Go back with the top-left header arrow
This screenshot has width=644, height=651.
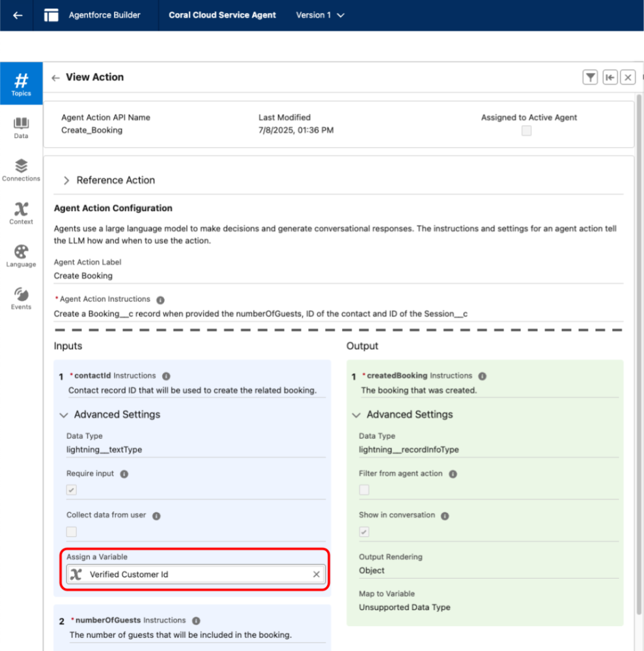[x=18, y=16]
